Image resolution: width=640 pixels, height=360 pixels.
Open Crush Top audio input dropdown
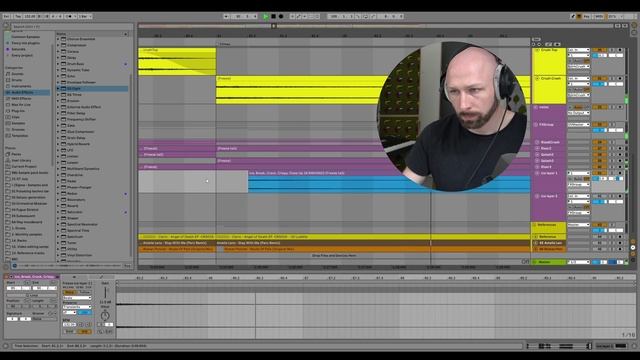(578, 50)
